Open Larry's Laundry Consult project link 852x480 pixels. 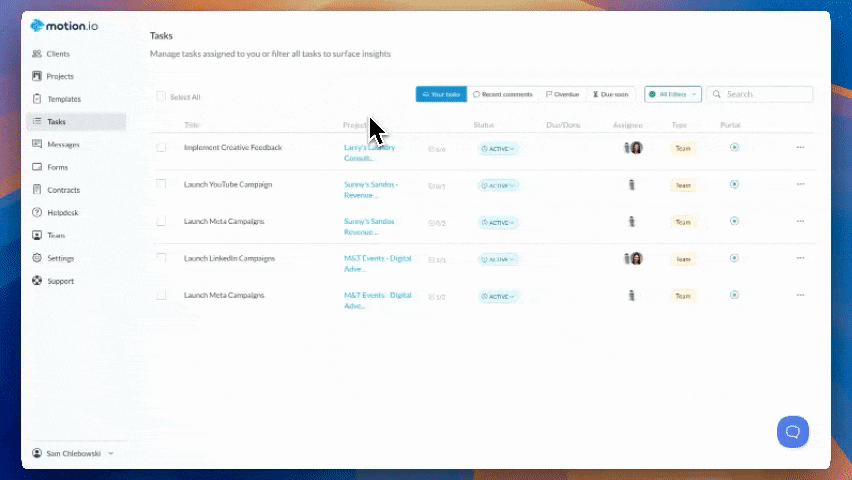[x=369, y=153]
